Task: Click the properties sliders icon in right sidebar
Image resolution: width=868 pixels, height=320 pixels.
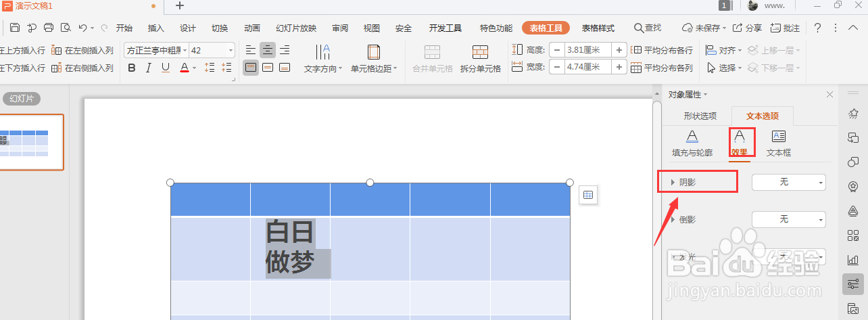Action: (x=853, y=283)
